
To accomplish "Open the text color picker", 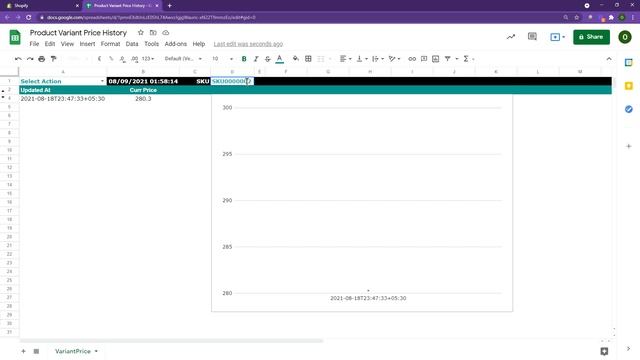I will 280,59.
